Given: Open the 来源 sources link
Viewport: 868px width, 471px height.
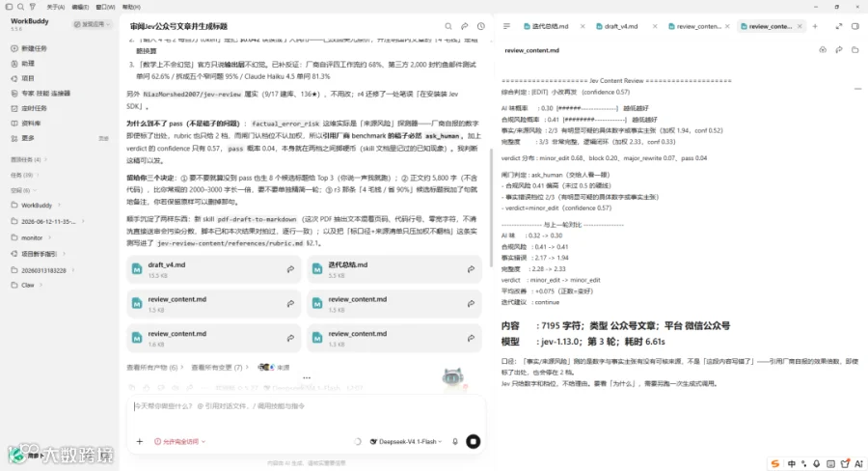Looking at the screenshot, I should click(274, 368).
